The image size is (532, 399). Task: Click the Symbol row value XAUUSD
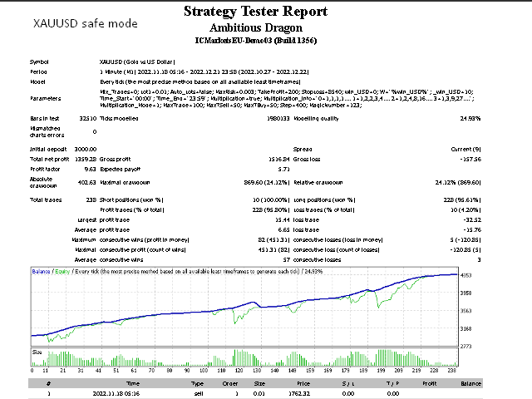click(135, 62)
